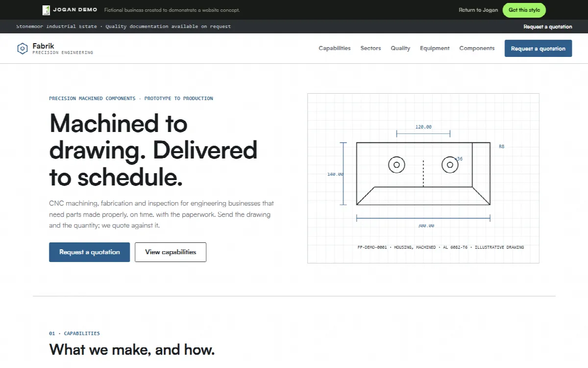Click the Fabrik hexagon logo icon
588x368 pixels.
(x=22, y=49)
